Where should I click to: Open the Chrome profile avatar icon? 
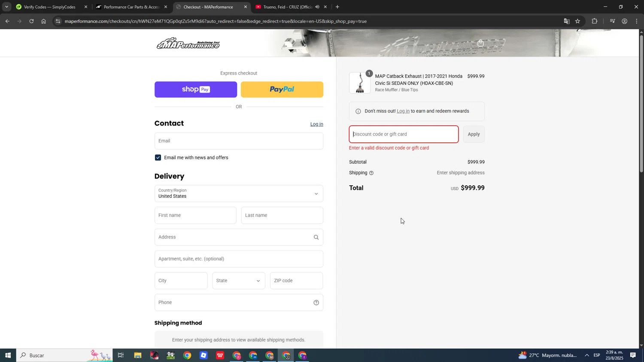[625, 21]
